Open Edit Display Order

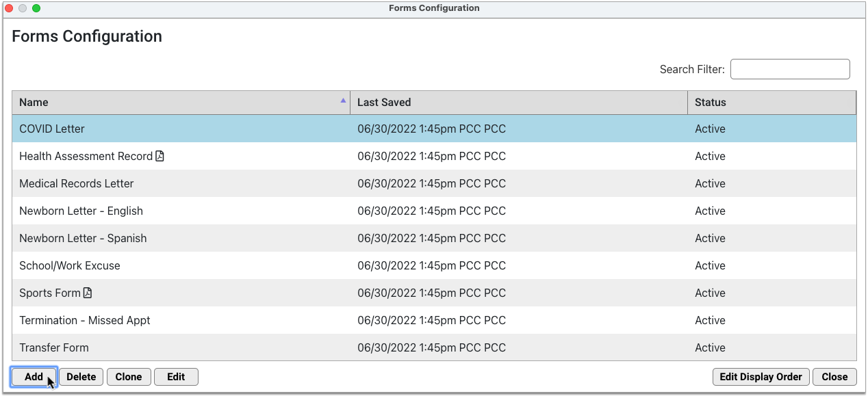pyautogui.click(x=761, y=377)
